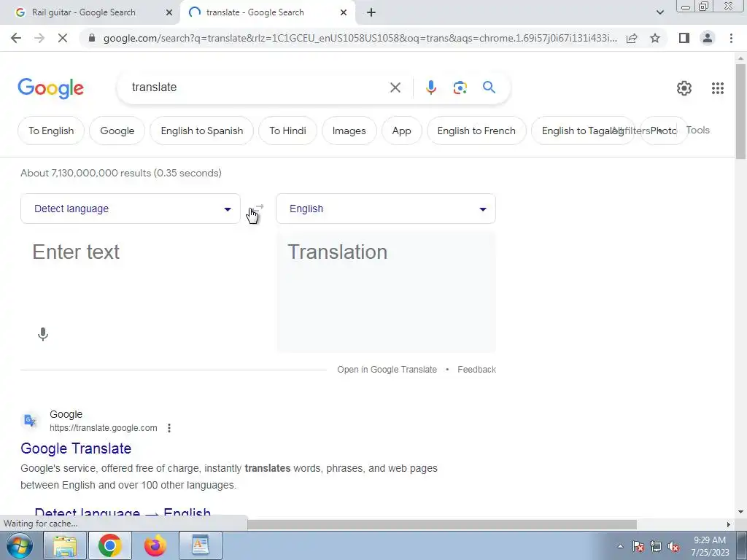Show hidden system tray icons
The height and width of the screenshot is (560, 747).
point(620,546)
